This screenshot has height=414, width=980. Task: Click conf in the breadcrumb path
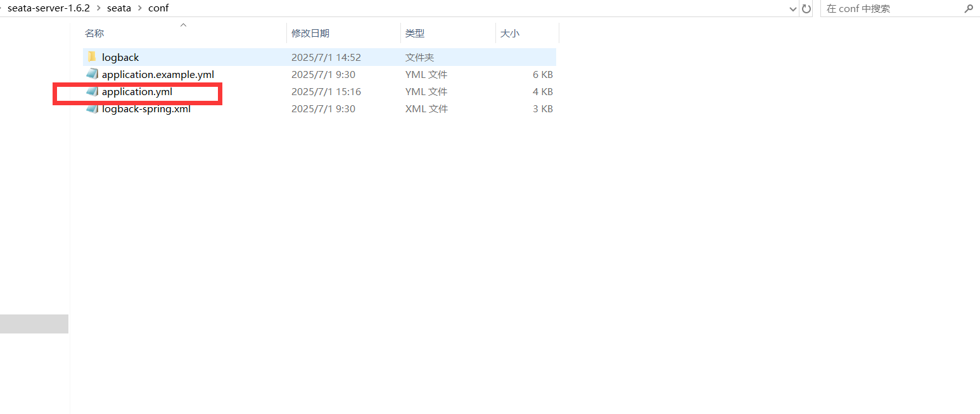(x=158, y=9)
